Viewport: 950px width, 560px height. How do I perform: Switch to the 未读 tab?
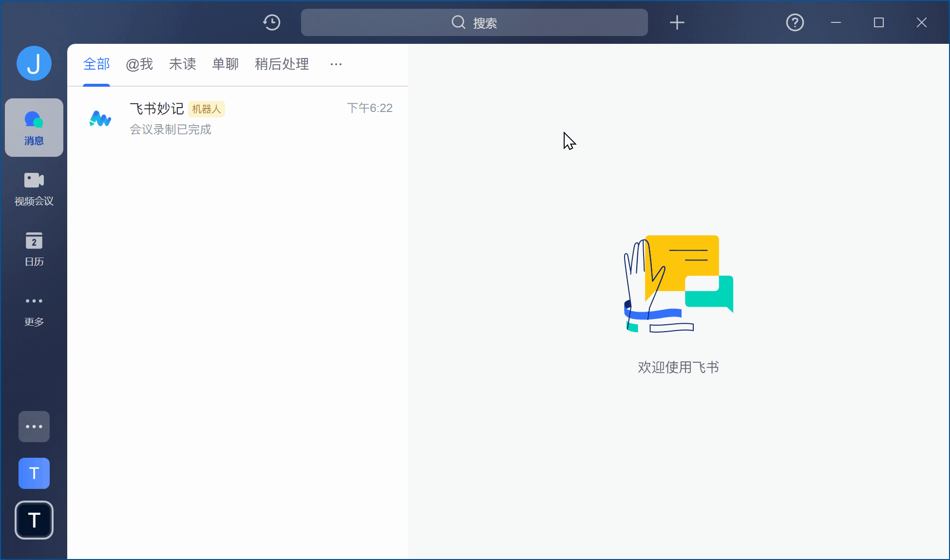pyautogui.click(x=183, y=64)
